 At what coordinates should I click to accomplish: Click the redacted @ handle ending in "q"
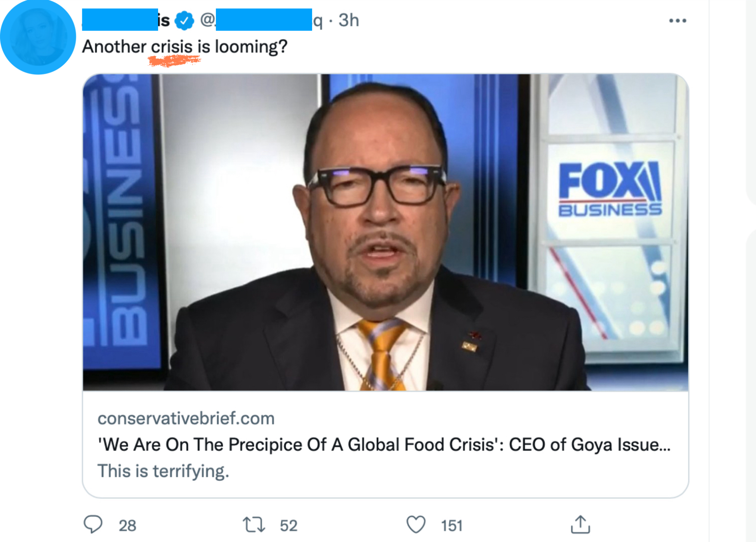pyautogui.click(x=263, y=20)
